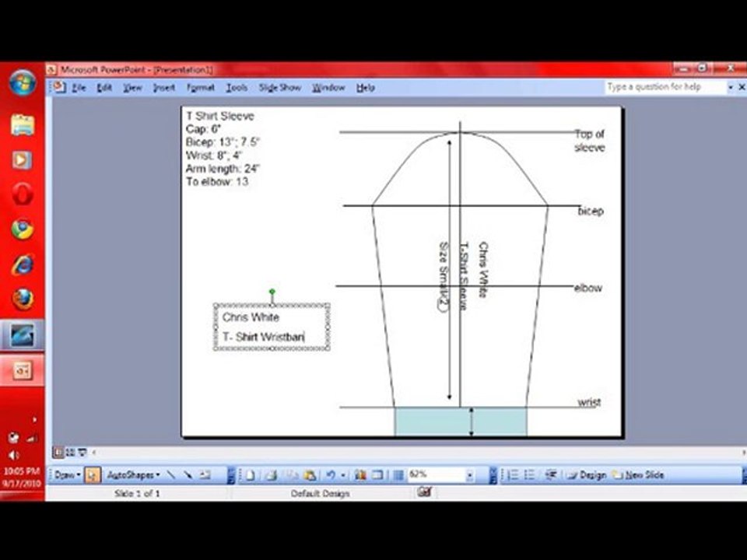The image size is (747, 560).
Task: Click the 'wrist' label on slide
Action: [x=589, y=402]
